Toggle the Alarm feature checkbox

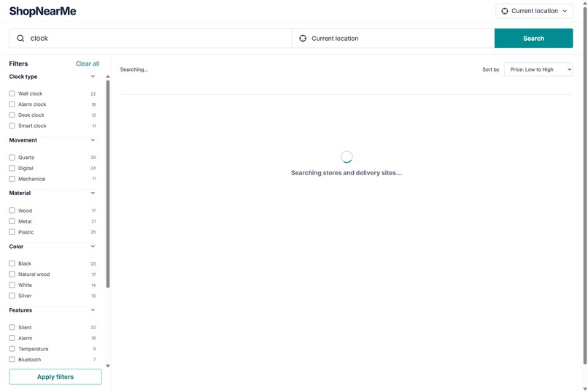12,338
